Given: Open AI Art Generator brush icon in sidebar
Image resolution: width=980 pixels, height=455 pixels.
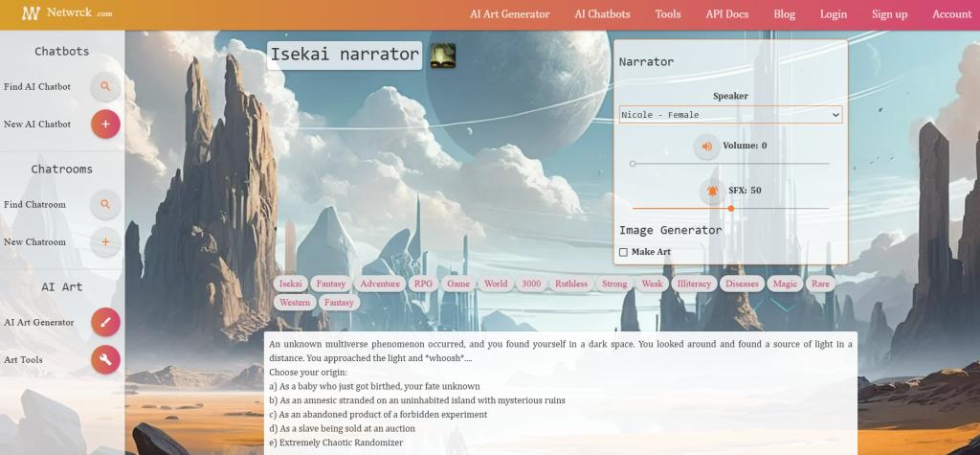Looking at the screenshot, I should (x=105, y=322).
